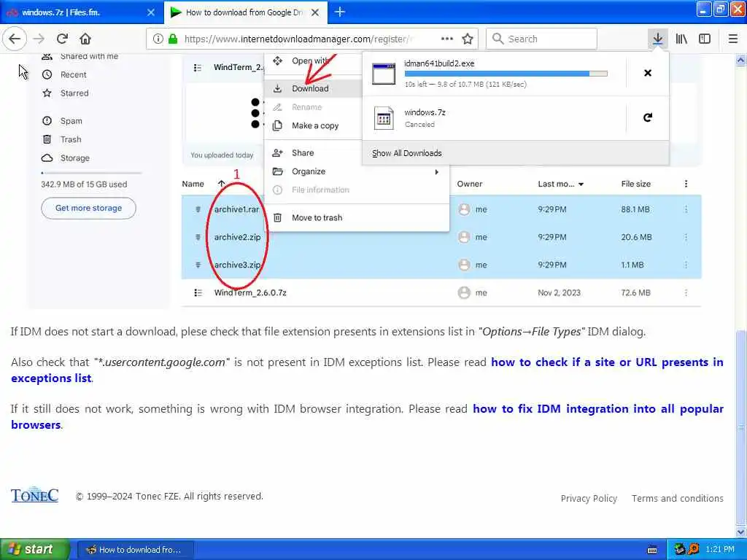
Task: Retry the canceled windows.7z download
Action: tap(648, 117)
